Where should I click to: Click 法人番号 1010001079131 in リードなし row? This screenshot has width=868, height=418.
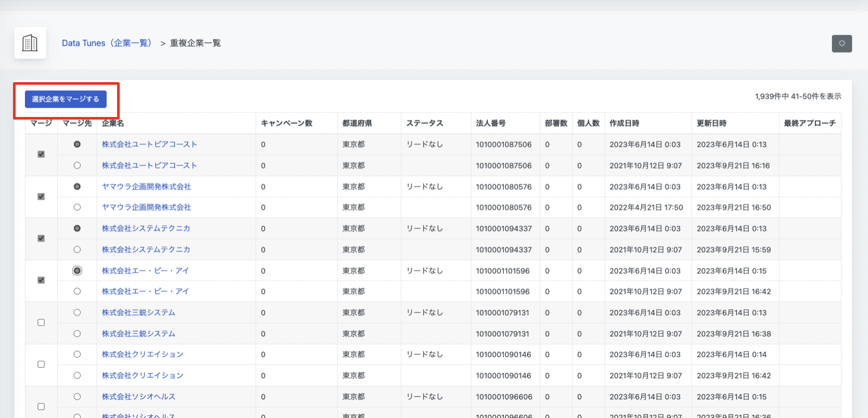502,313
